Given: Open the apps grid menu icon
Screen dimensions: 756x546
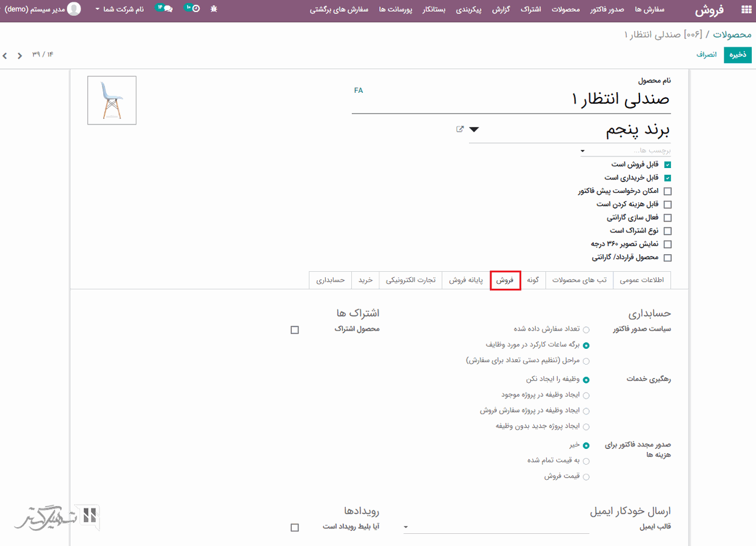Looking at the screenshot, I should tap(746, 10).
